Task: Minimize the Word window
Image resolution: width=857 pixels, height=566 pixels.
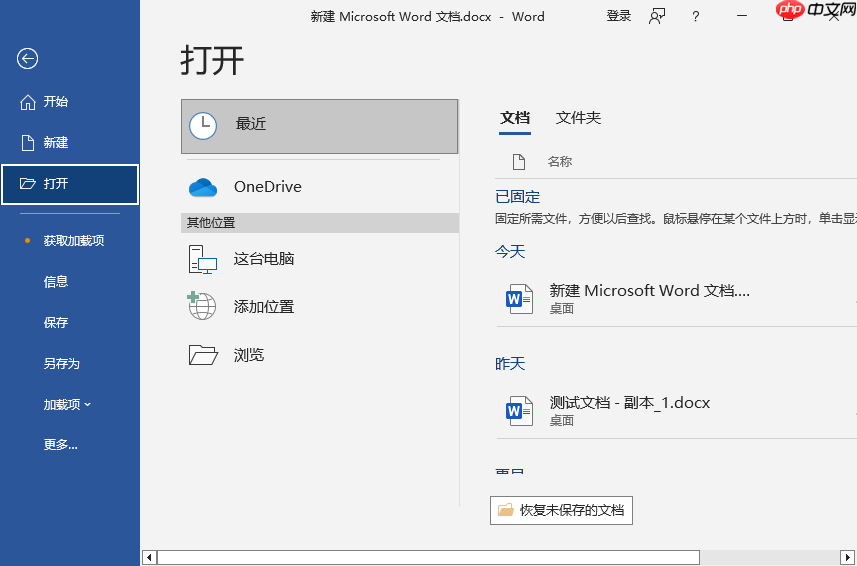Action: coord(742,16)
